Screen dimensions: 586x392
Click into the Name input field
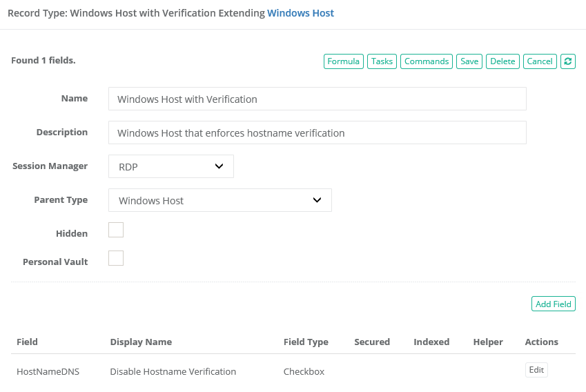pyautogui.click(x=317, y=99)
